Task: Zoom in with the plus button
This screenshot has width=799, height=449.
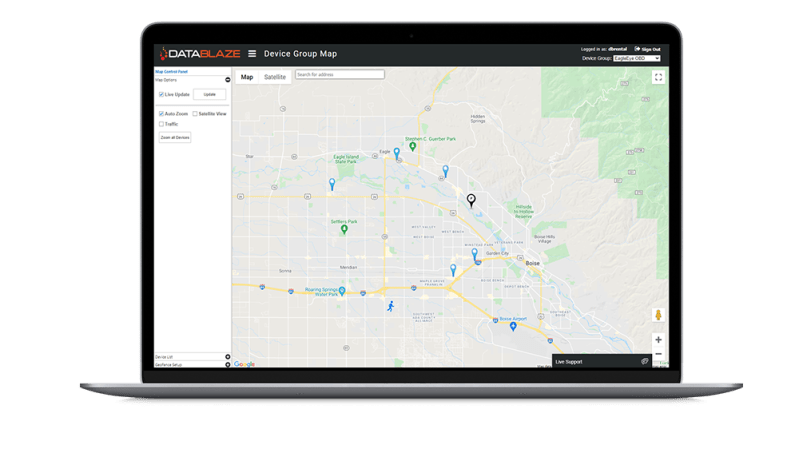Action: 658,339
